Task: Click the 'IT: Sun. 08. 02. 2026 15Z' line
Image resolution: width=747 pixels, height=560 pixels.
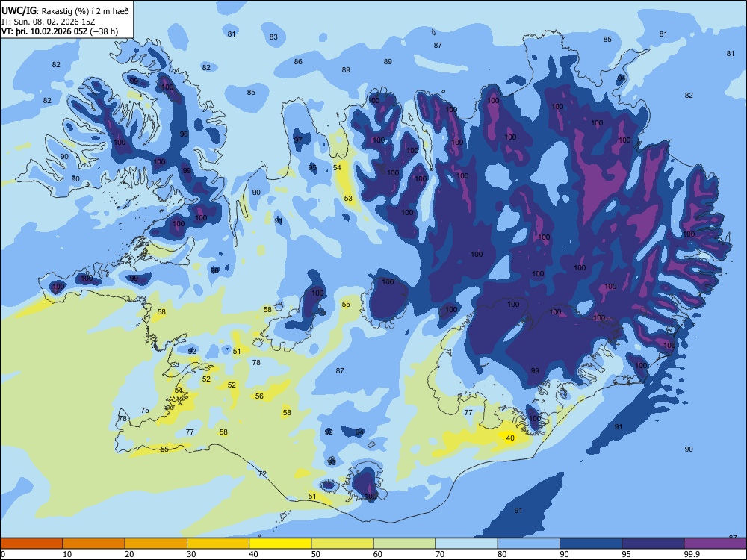Action: tap(49, 22)
